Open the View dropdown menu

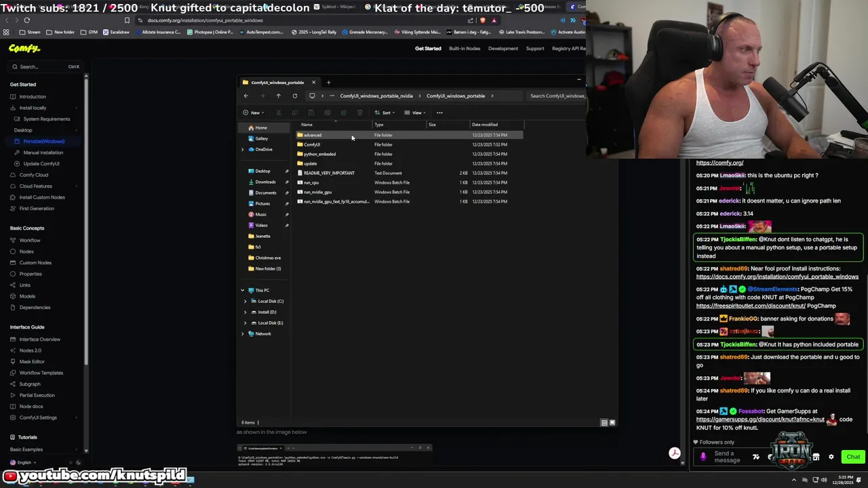(414, 113)
